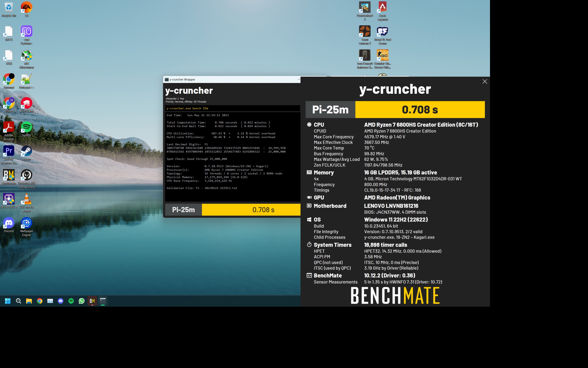The width and height of the screenshot is (588, 368).
Task: Open Discord desktop shortcut
Action: [9, 225]
